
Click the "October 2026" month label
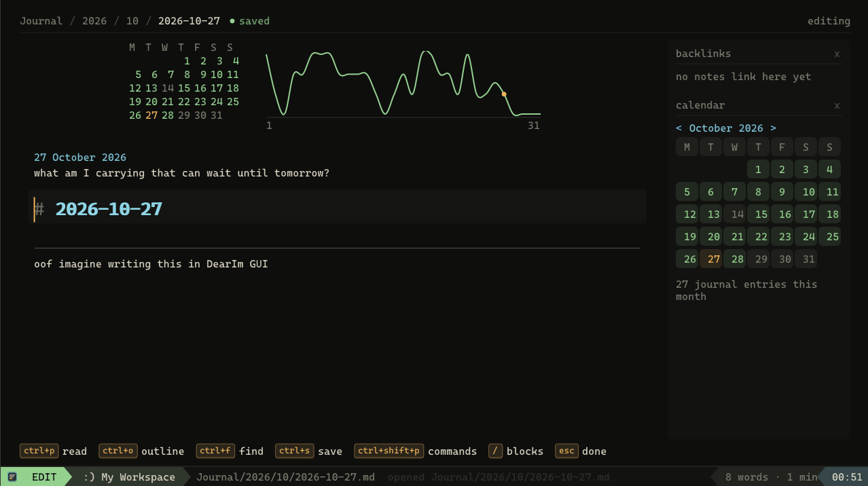726,128
